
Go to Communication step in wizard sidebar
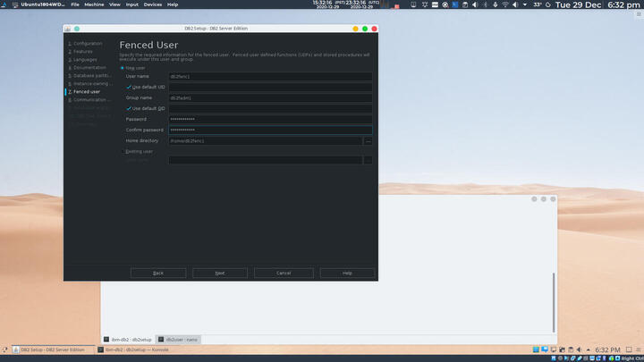89,100
